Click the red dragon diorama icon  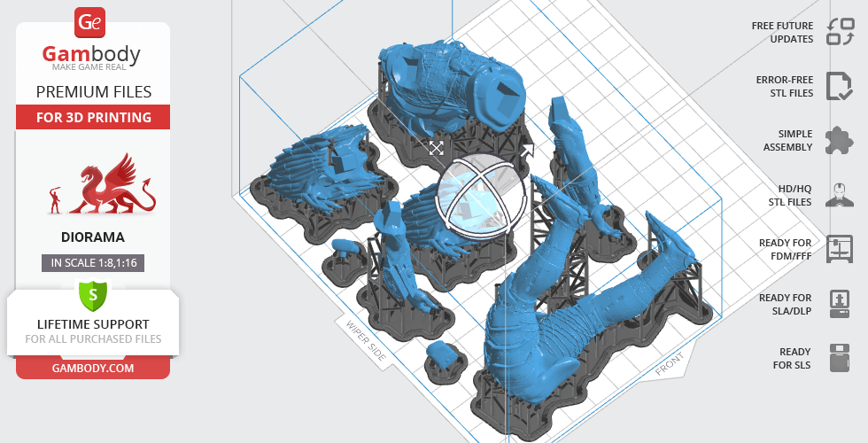coord(103,184)
